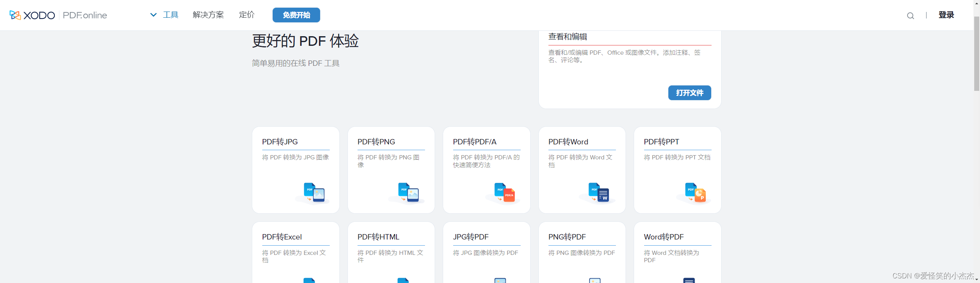Click the 登录 link

tap(946, 15)
